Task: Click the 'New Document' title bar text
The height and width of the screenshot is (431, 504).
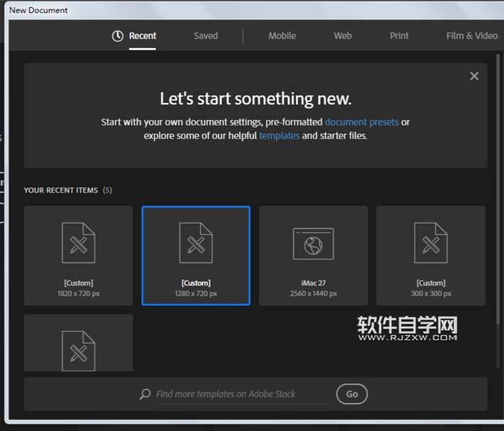Action: point(38,10)
